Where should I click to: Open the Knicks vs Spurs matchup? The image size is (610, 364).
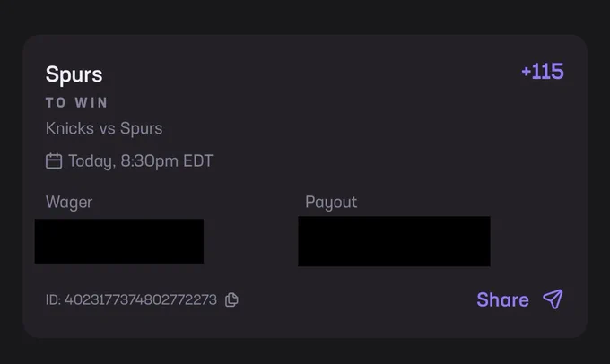coord(104,128)
